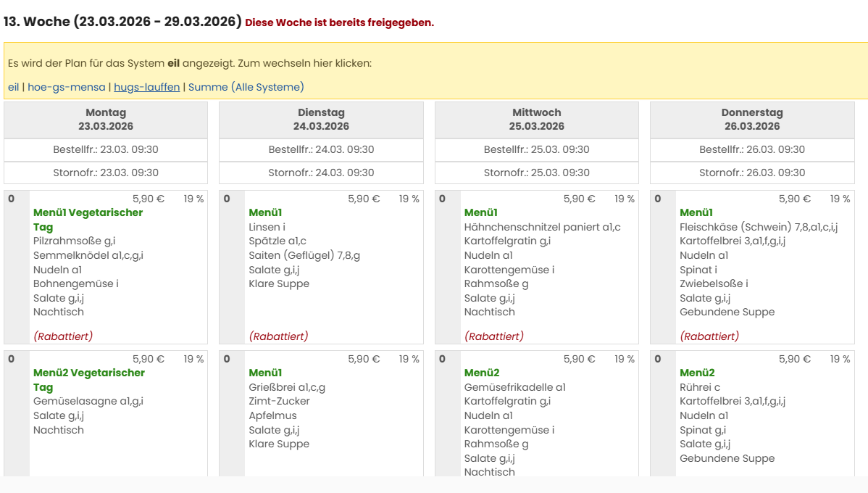Select the hugs-lauffen system link

tap(146, 87)
